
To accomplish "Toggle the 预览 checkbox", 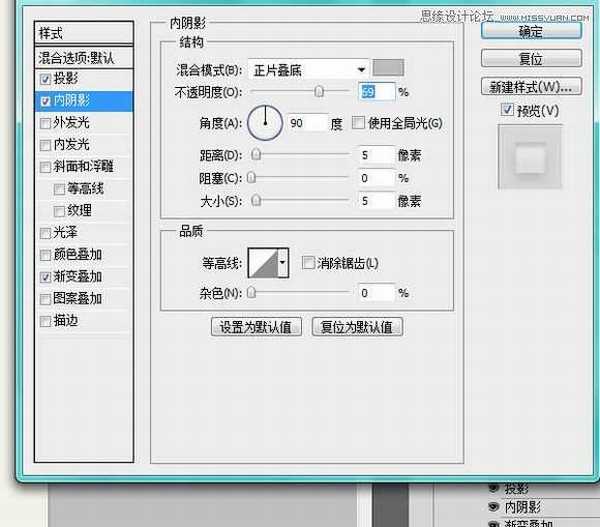I will [508, 109].
